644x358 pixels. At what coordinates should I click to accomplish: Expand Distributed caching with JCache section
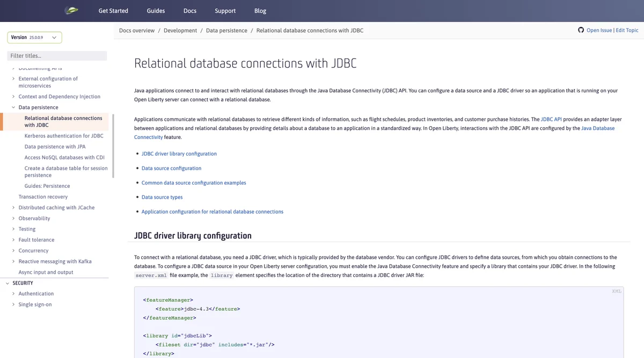13,208
